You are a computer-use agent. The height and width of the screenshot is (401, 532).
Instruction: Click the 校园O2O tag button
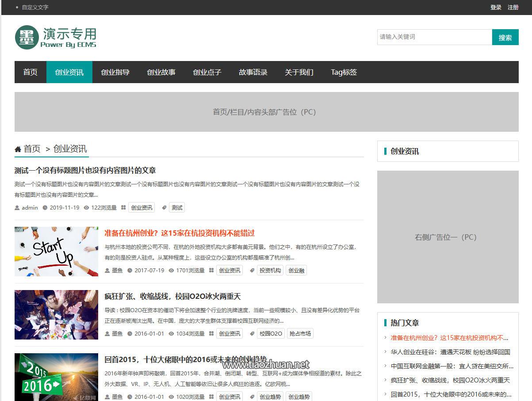pyautogui.click(x=271, y=334)
